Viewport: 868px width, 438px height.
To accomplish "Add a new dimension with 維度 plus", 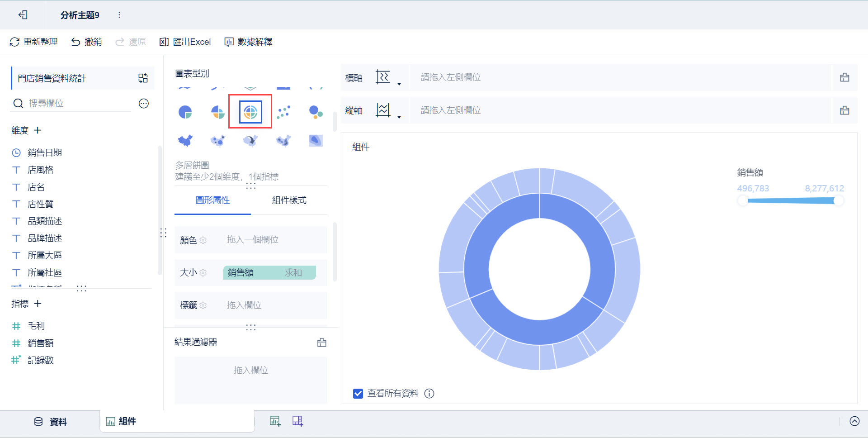I will click(38, 130).
